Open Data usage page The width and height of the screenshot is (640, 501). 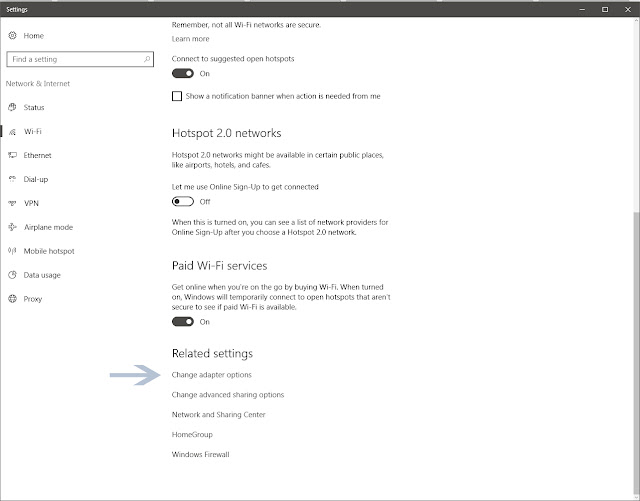[x=42, y=275]
